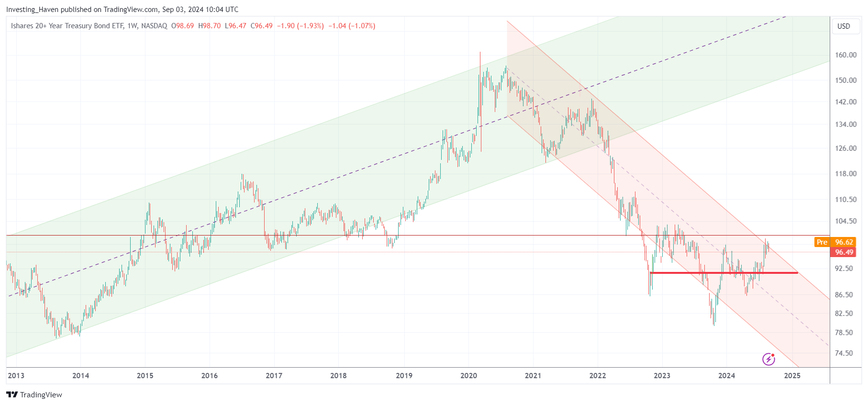The height and width of the screenshot is (405, 868).
Task: Click the 2023 time axis label
Action: click(x=662, y=376)
